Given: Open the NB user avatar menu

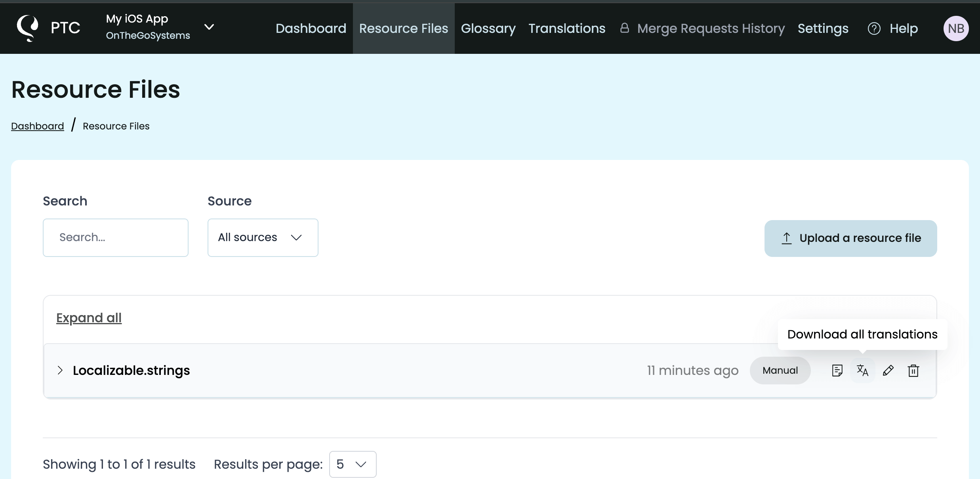Looking at the screenshot, I should [956, 29].
